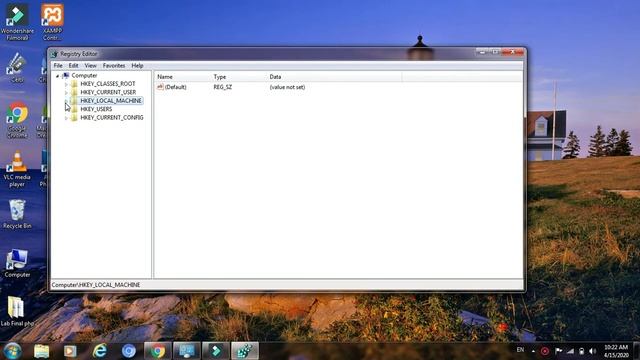Image resolution: width=640 pixels, height=360 pixels.
Task: Select the Recycle Bin desktop icon
Action: point(17,214)
